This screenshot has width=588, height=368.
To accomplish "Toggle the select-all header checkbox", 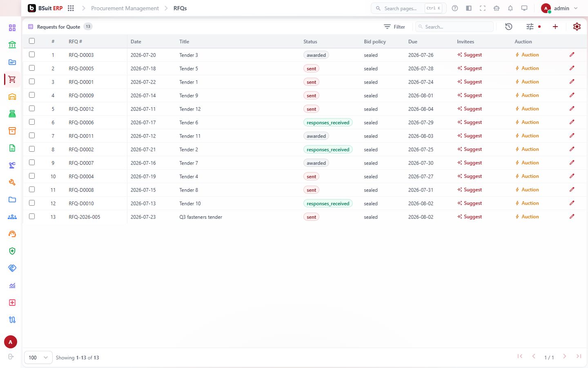I will tap(32, 41).
